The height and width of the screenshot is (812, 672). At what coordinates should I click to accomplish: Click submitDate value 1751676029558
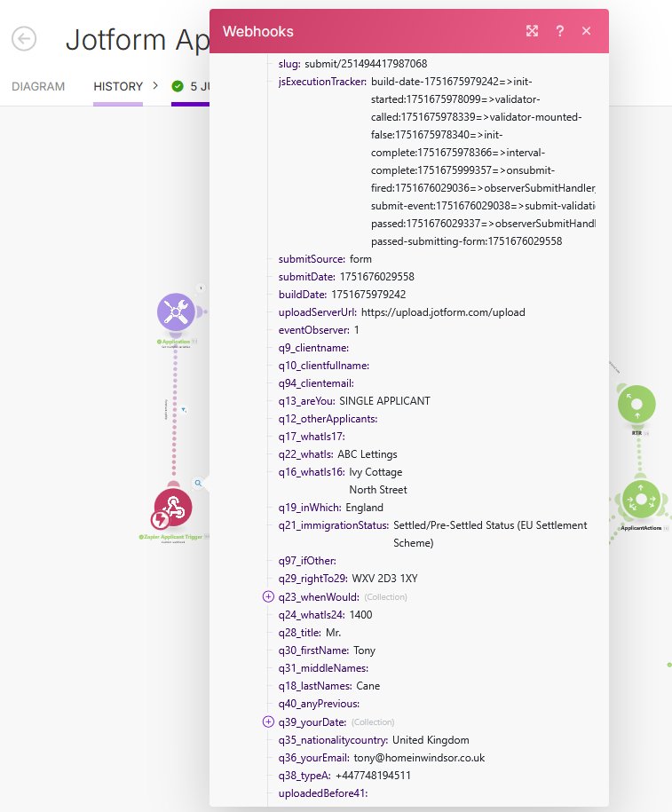tap(377, 277)
